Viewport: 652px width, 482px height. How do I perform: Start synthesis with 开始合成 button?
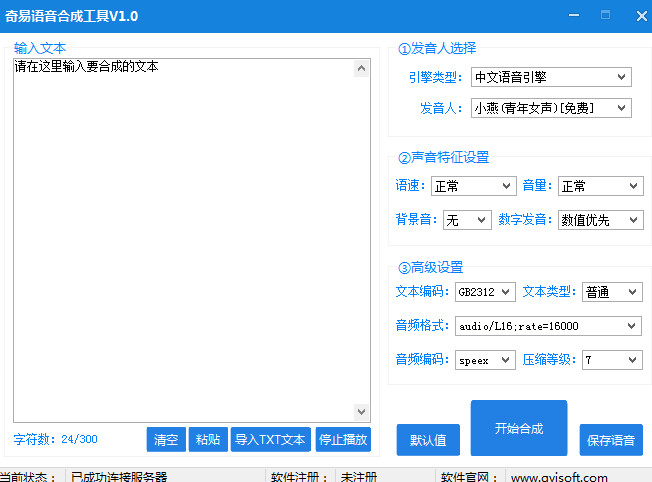[x=518, y=428]
